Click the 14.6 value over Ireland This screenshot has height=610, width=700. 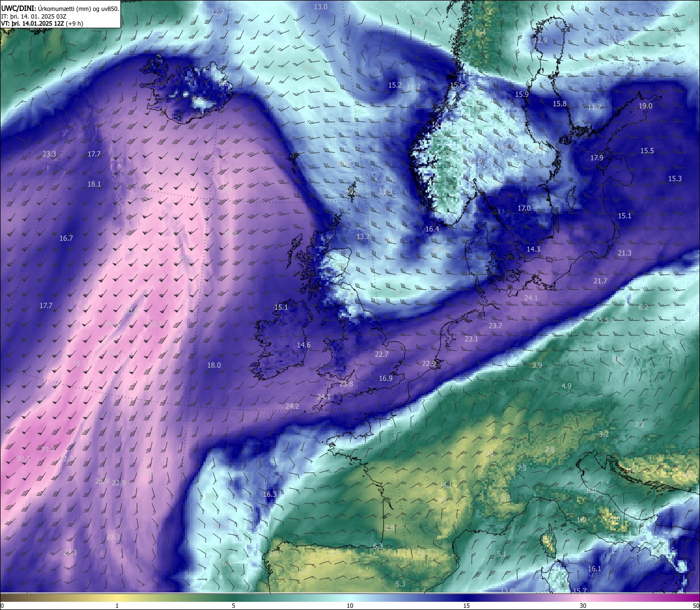coord(304,345)
